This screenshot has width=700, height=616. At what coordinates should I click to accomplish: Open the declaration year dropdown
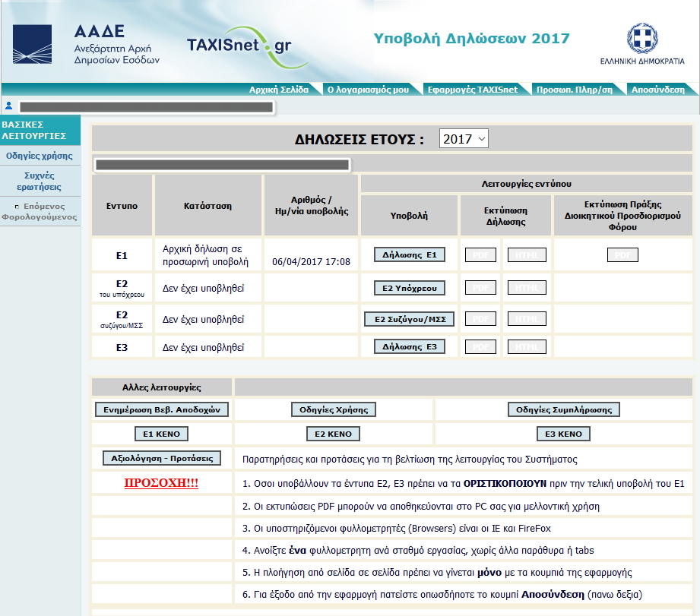(x=464, y=139)
